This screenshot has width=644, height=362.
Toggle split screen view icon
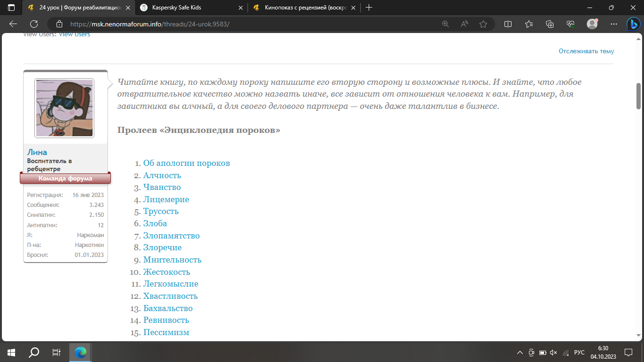pos(508,24)
